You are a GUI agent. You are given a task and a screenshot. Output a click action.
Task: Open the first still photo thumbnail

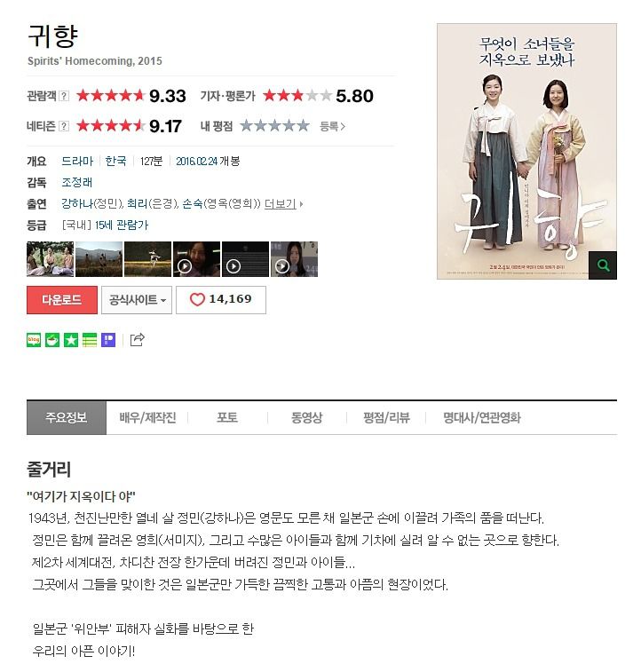(50, 259)
